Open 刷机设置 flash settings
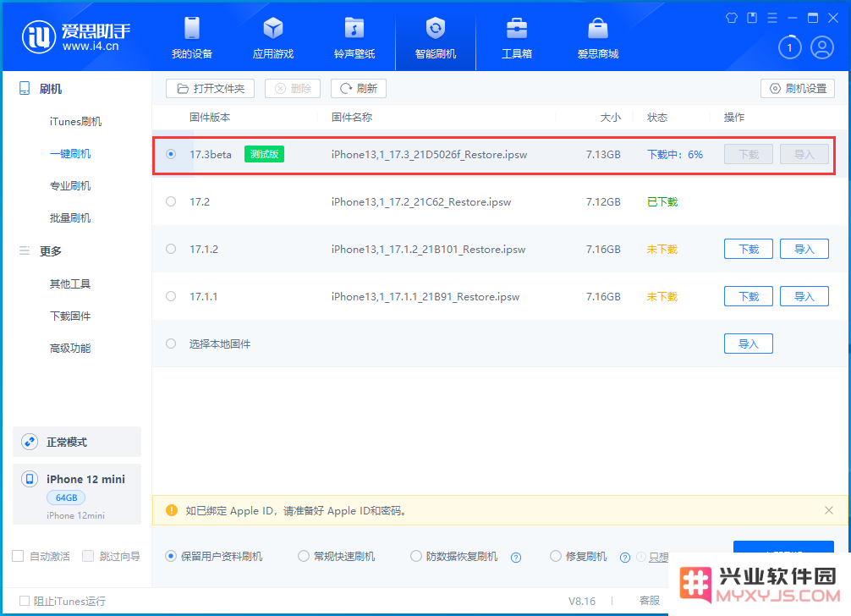This screenshot has height=616, width=851. pyautogui.click(x=798, y=89)
